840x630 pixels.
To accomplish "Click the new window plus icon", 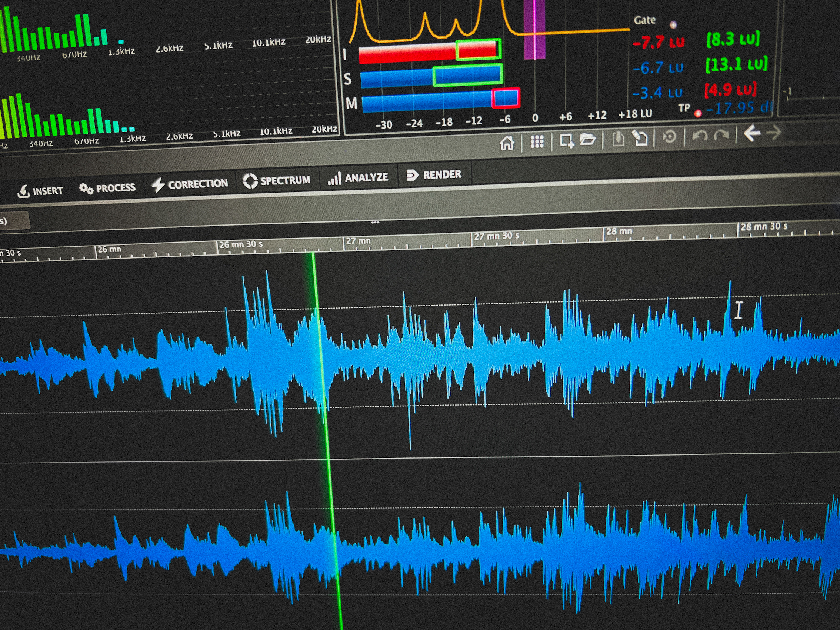I will [x=567, y=141].
